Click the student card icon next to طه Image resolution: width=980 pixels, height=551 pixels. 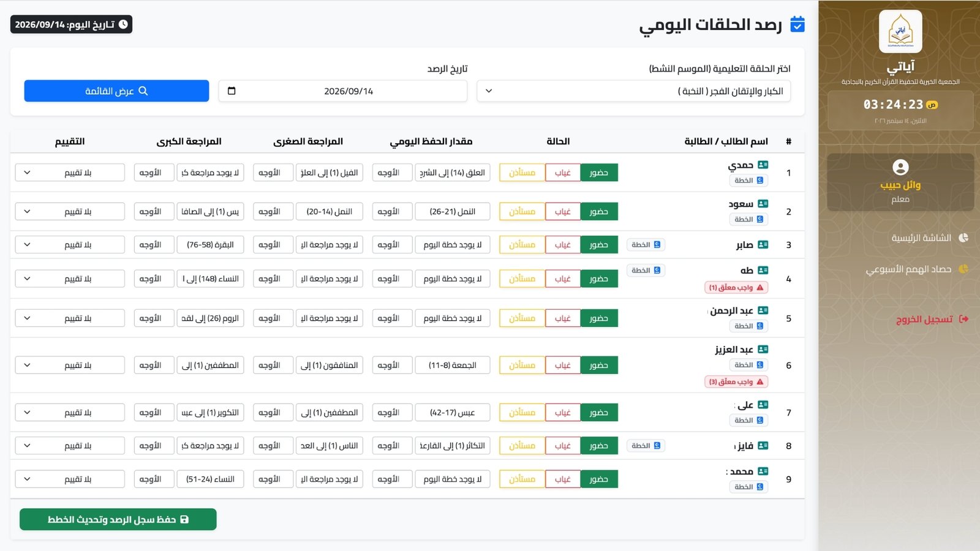763,270
